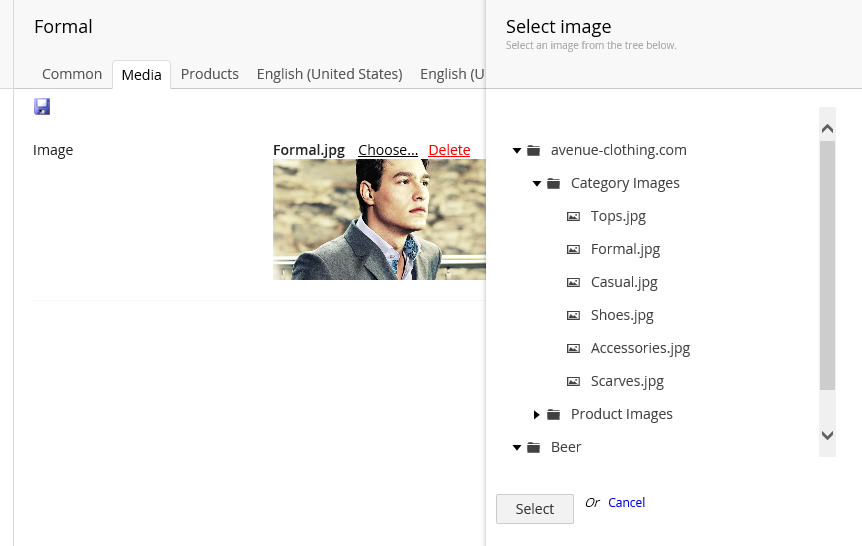Click the image icon beside Tops.jpg
The width and height of the screenshot is (862, 546).
click(573, 217)
